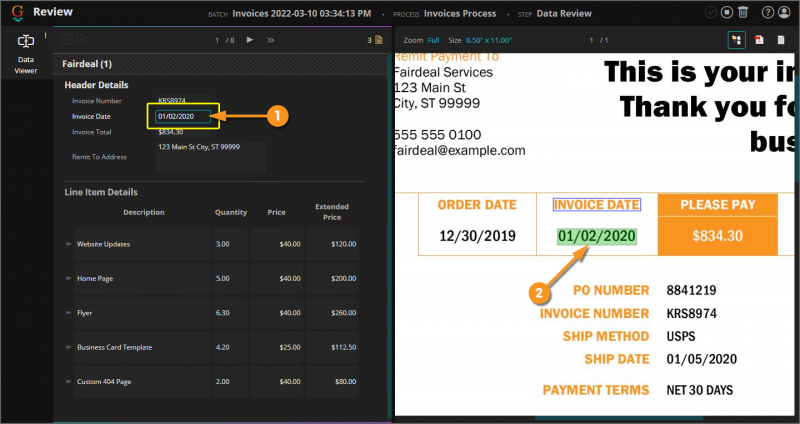
Task: Click the PDF document view icon
Action: coord(759,40)
